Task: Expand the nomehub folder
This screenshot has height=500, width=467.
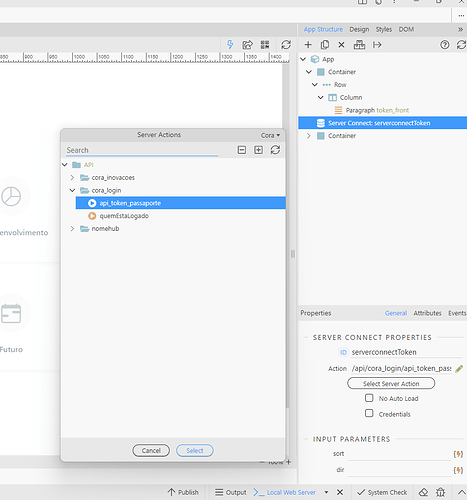Action: (x=72, y=229)
